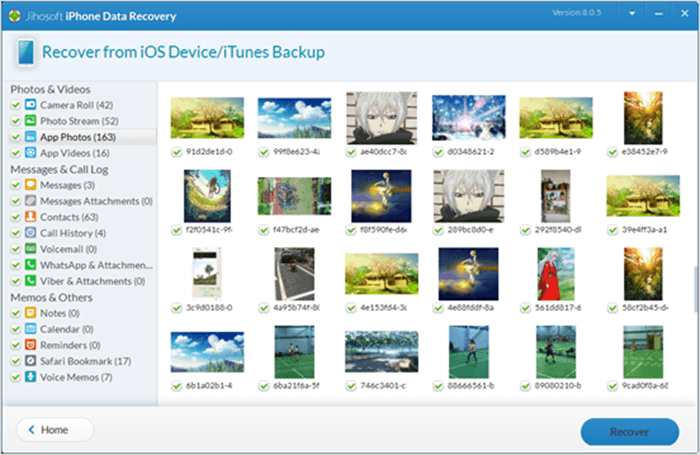Uncheck the Camera Roll (42) checkbox
Viewport: 700px width, 455px height.
pos(16,105)
